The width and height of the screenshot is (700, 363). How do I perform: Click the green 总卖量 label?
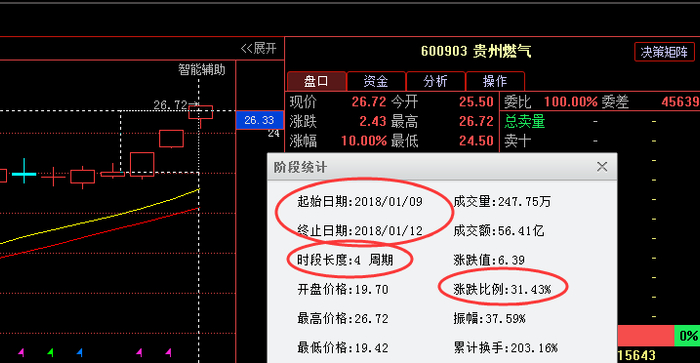point(525,121)
